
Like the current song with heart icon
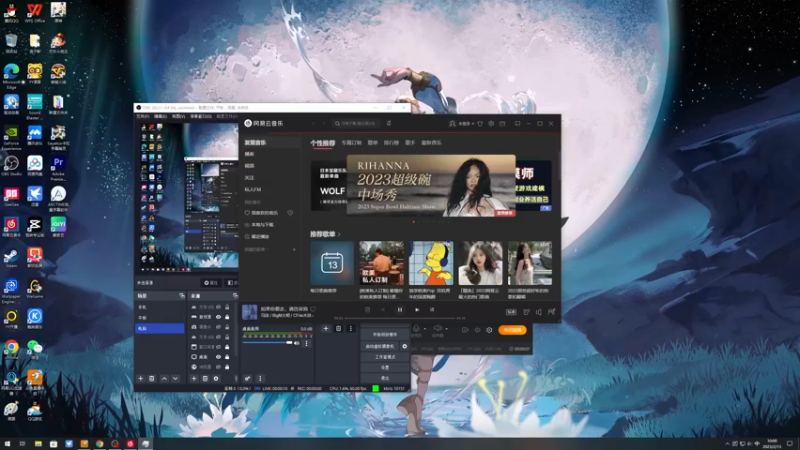coord(313,309)
